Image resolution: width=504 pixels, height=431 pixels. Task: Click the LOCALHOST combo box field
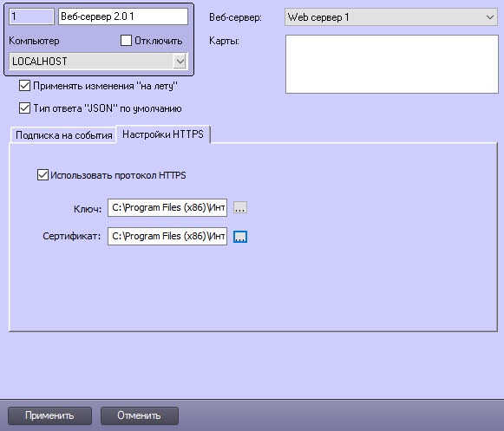point(98,61)
